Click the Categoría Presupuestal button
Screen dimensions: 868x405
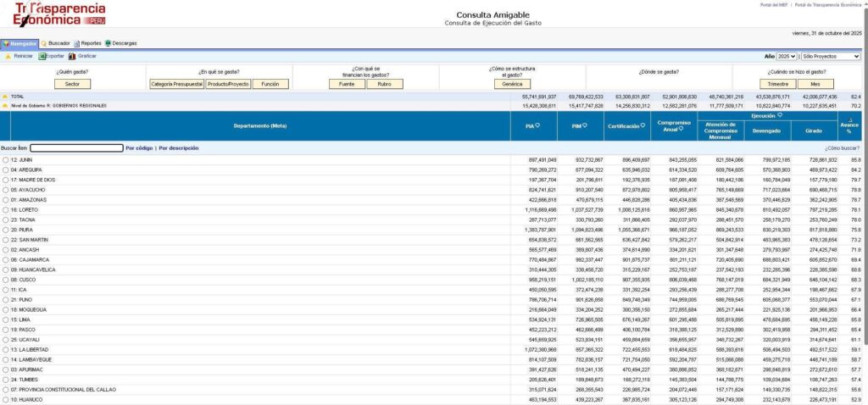(177, 84)
